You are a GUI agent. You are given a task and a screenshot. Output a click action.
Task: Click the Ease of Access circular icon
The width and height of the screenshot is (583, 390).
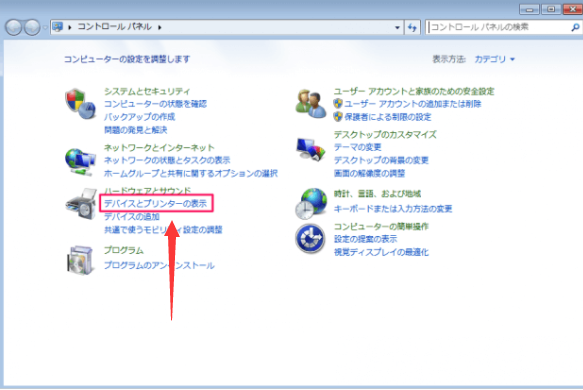310,238
